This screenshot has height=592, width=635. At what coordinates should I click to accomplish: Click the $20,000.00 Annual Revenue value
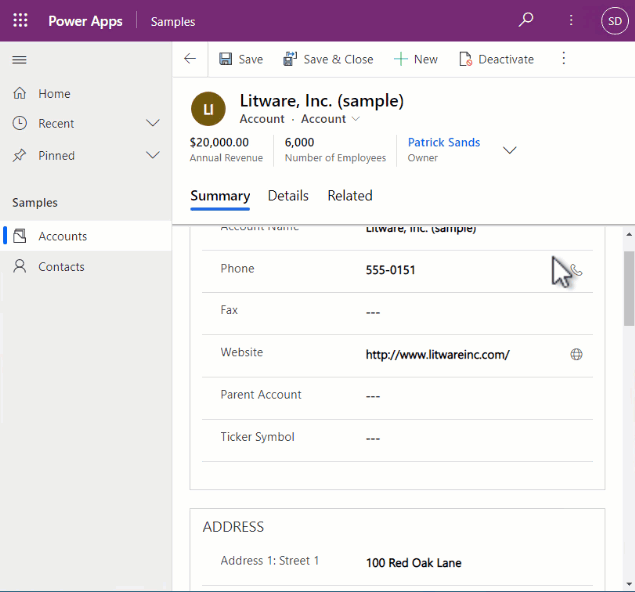pyautogui.click(x=219, y=142)
